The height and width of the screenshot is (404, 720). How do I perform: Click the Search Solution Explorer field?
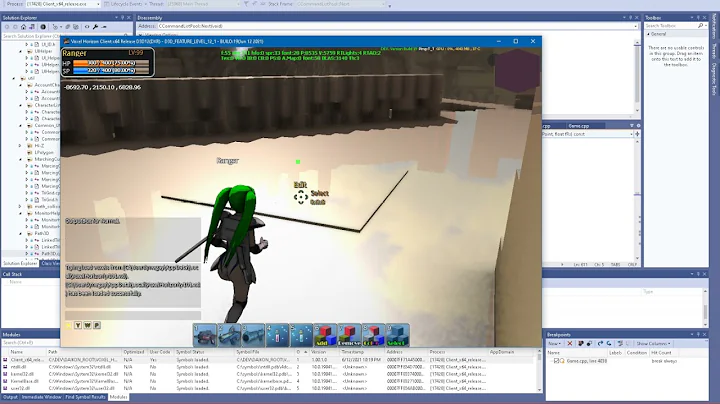click(32, 36)
